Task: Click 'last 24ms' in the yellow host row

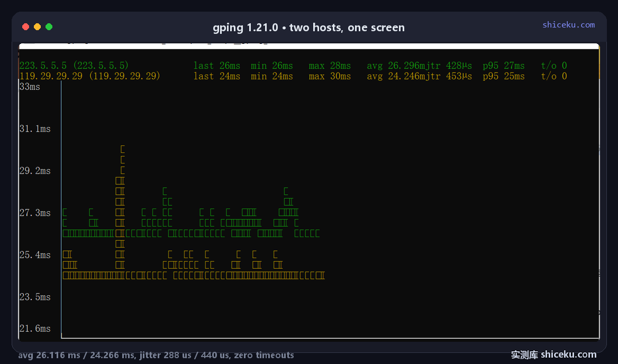Action: 217,76
